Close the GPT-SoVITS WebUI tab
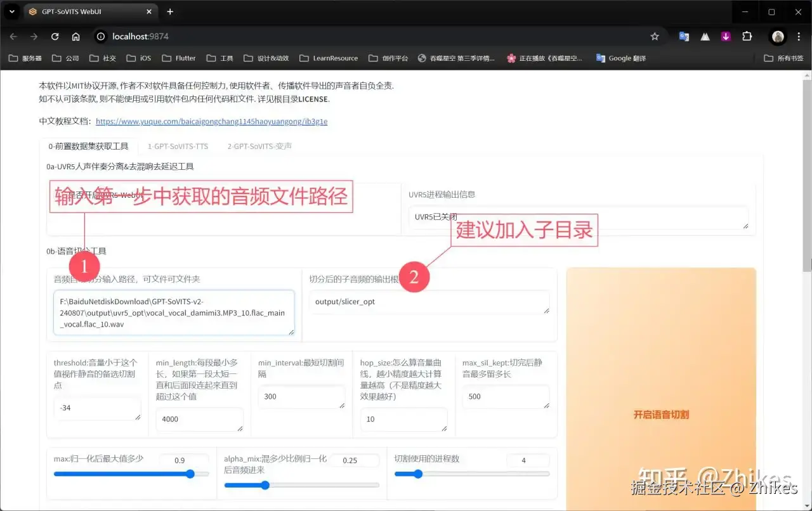Viewport: 812px width, 511px height. click(x=149, y=11)
